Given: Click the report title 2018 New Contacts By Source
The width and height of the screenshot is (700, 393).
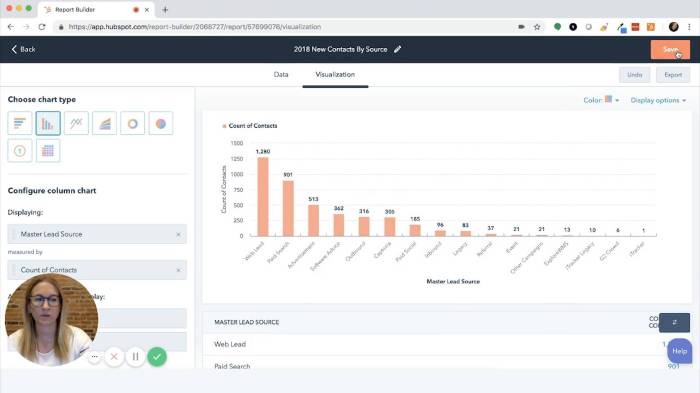Looking at the screenshot, I should [340, 49].
